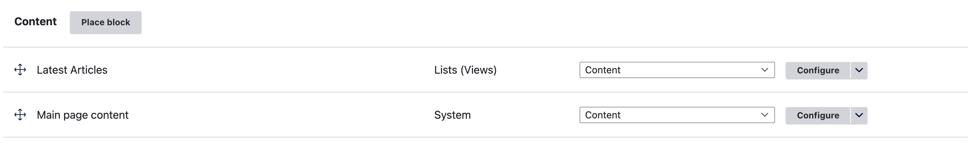
Task: Click the Lists (Views) category text
Action: click(465, 70)
